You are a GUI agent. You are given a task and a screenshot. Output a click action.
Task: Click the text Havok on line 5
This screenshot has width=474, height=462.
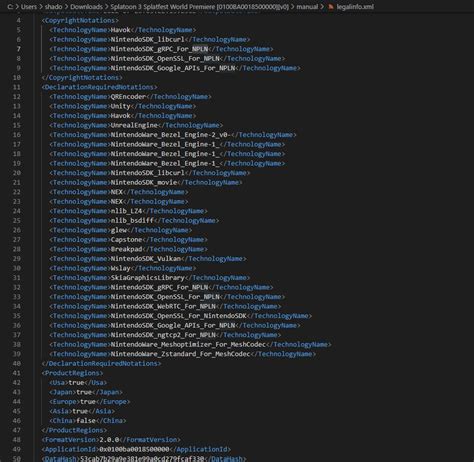tap(120, 30)
